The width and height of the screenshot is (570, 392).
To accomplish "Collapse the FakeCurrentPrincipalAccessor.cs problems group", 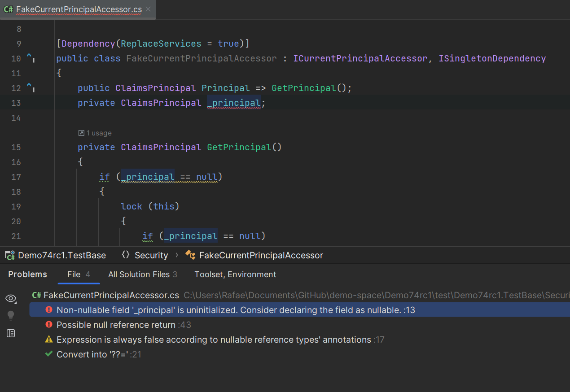I will click(x=111, y=295).
